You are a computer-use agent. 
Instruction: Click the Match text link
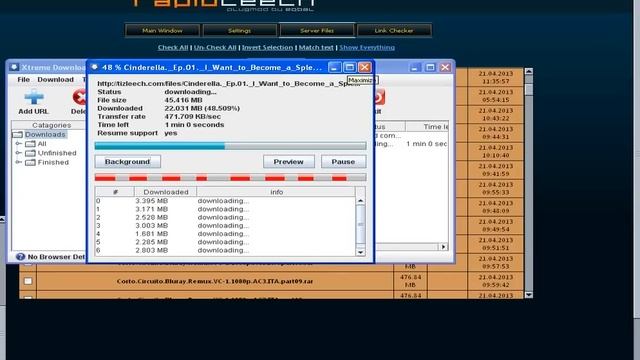click(x=316, y=47)
